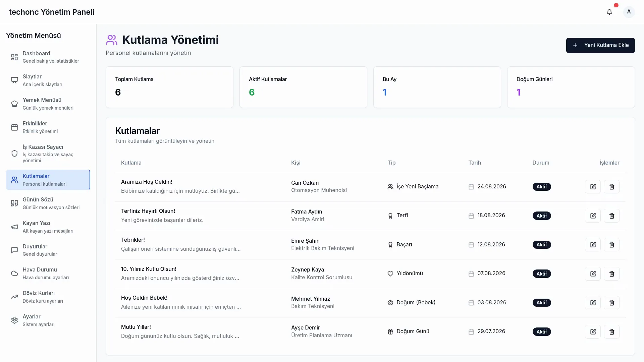Click the Tarih column header
Image resolution: width=644 pixels, height=362 pixels.
475,163
